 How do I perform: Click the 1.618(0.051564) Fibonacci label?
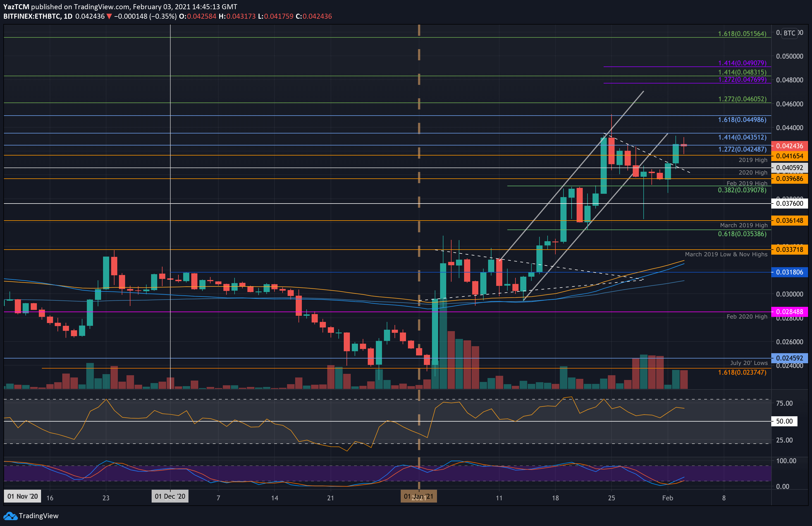742,34
